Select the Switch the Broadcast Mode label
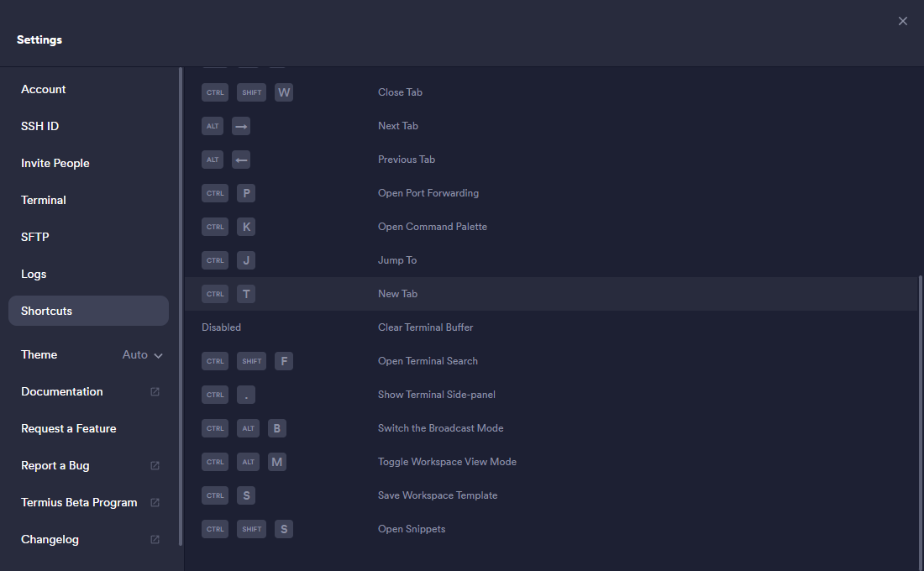Image resolution: width=924 pixels, height=571 pixels. [x=441, y=428]
